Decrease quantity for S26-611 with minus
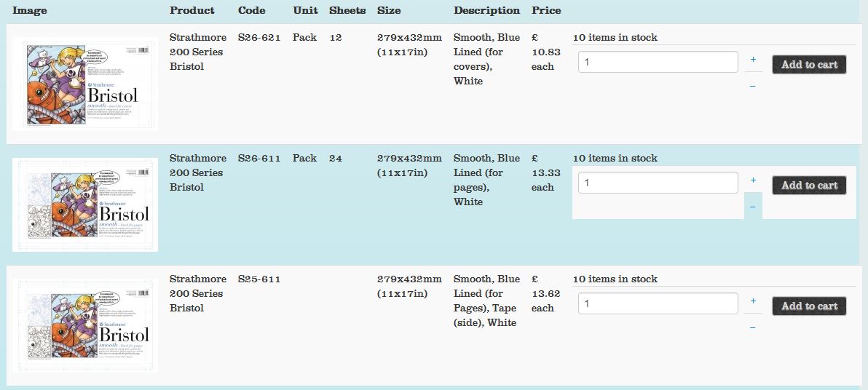 coord(753,207)
